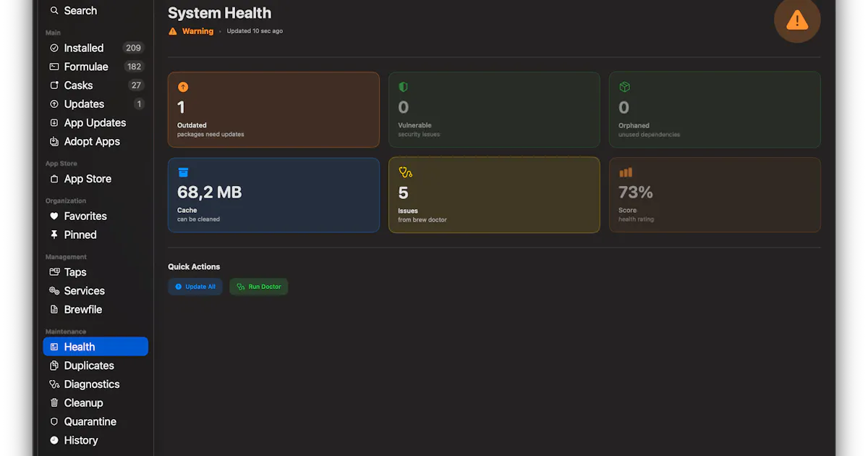868x456 pixels.
Task: Click the Warning status text
Action: click(197, 31)
